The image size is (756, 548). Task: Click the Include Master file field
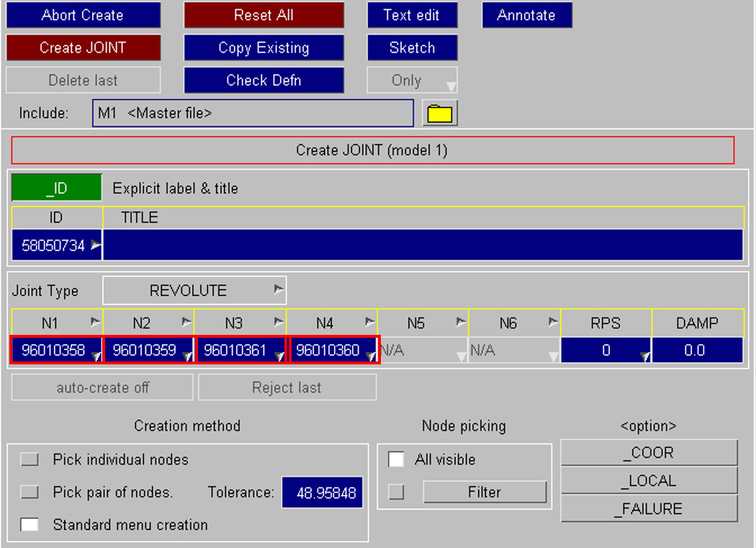pos(253,113)
